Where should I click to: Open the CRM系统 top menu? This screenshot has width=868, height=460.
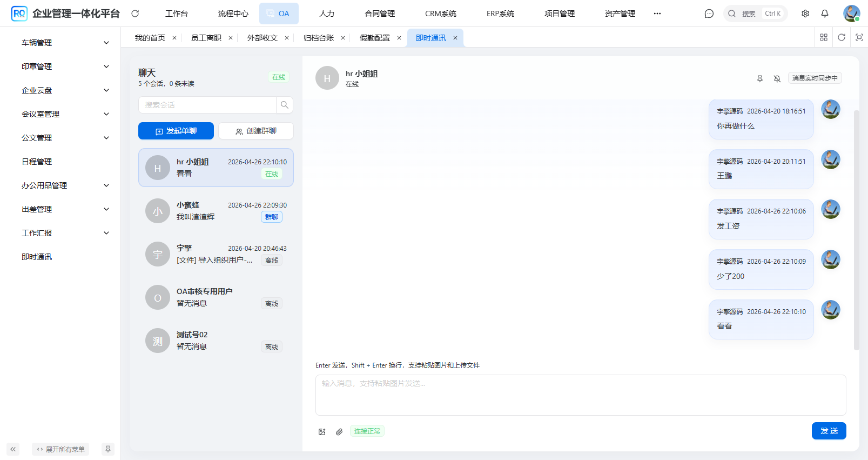point(440,14)
